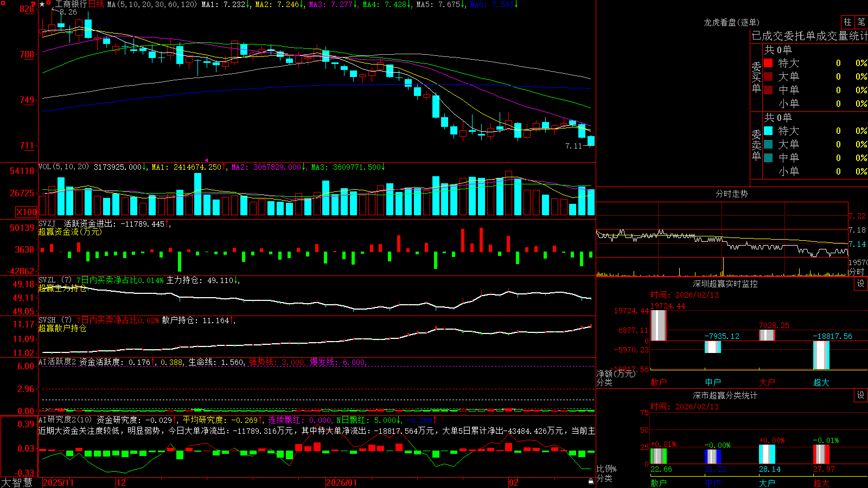Switch to 笔 tick view
The image size is (868, 488).
click(861, 22)
